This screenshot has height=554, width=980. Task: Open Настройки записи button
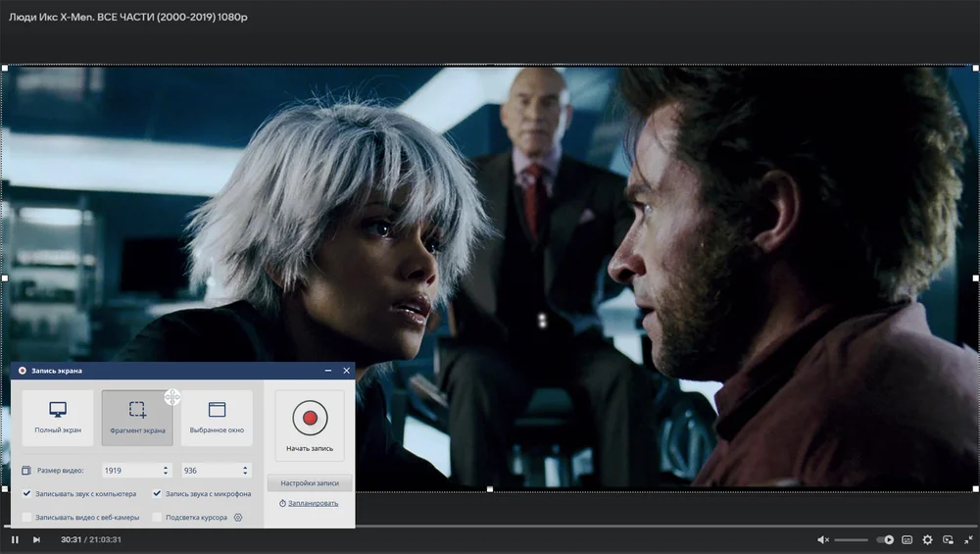click(x=309, y=483)
